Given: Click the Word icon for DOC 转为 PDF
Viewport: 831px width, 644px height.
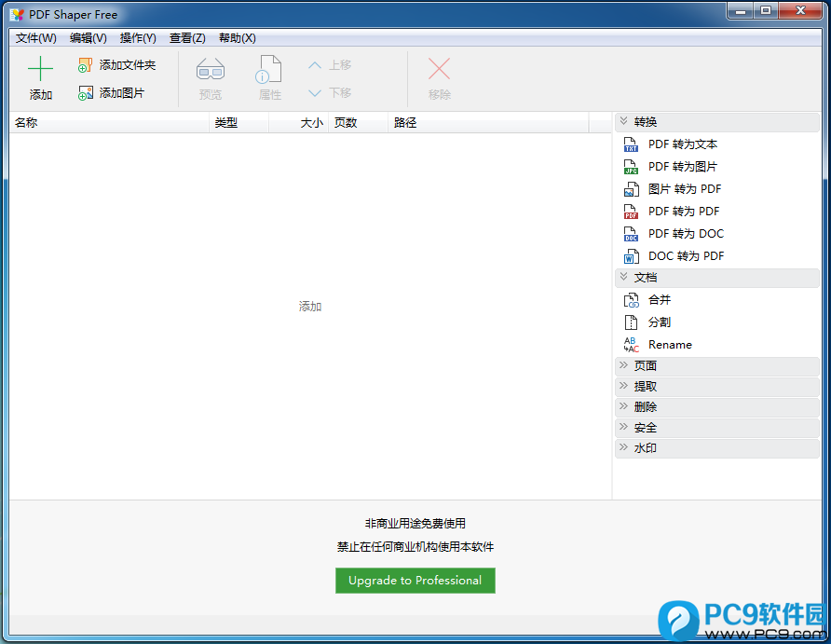Looking at the screenshot, I should point(631,256).
